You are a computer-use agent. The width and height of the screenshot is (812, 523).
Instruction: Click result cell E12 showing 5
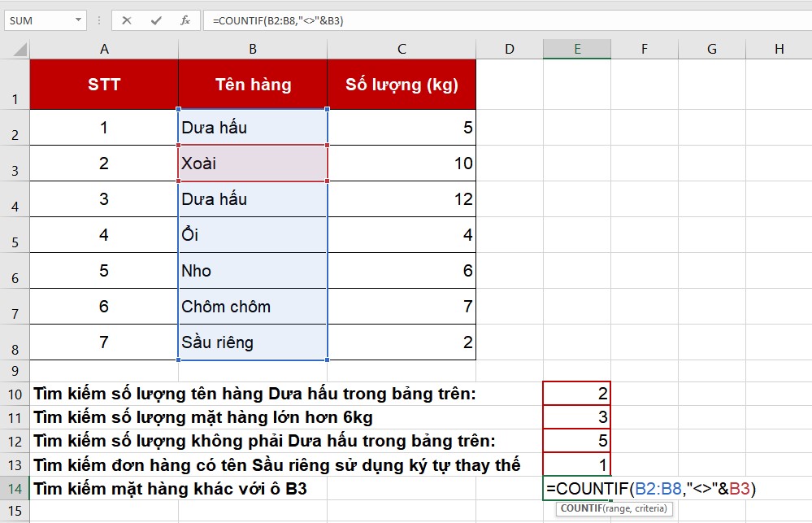577,441
